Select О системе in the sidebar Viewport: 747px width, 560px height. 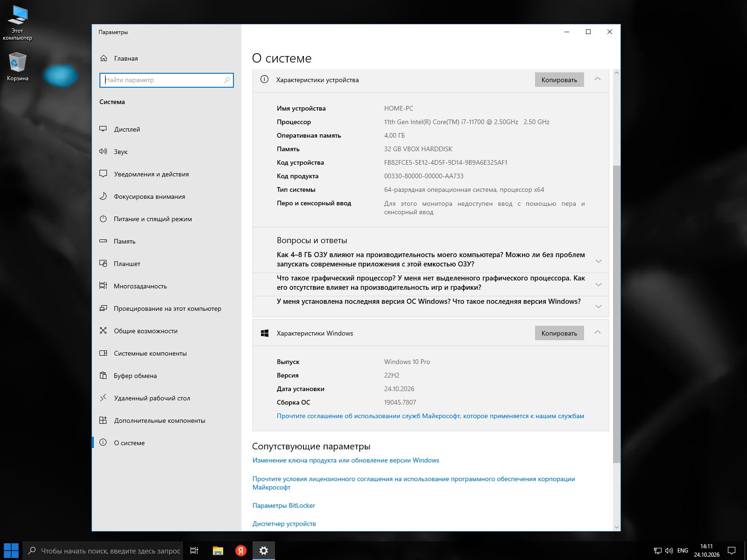tap(167, 443)
